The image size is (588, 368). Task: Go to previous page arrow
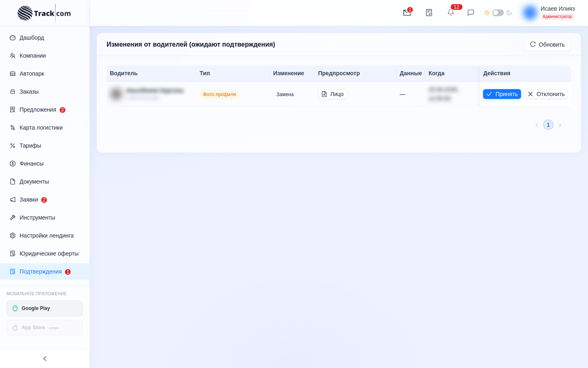click(x=537, y=125)
